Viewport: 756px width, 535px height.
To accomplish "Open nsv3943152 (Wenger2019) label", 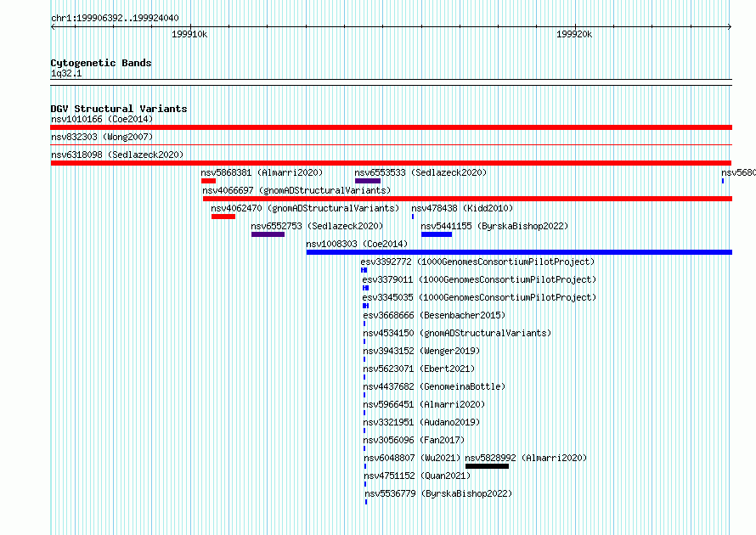I will pos(421,351).
